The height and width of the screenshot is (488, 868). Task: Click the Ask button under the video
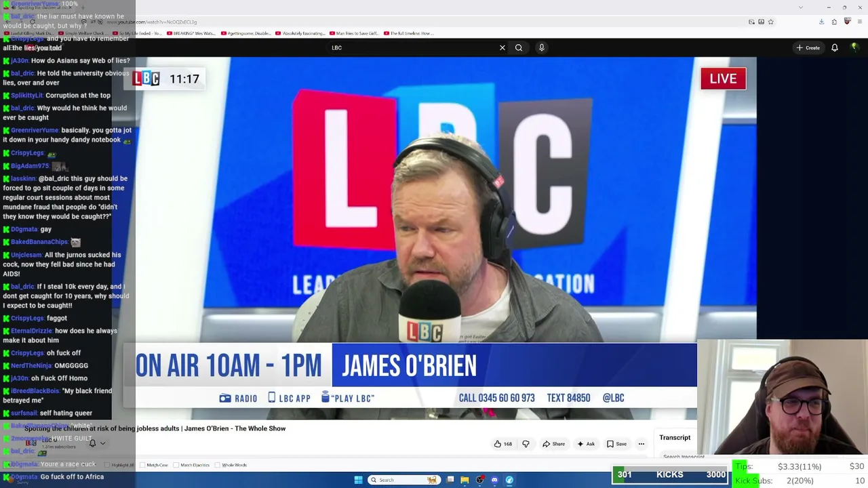pos(586,444)
